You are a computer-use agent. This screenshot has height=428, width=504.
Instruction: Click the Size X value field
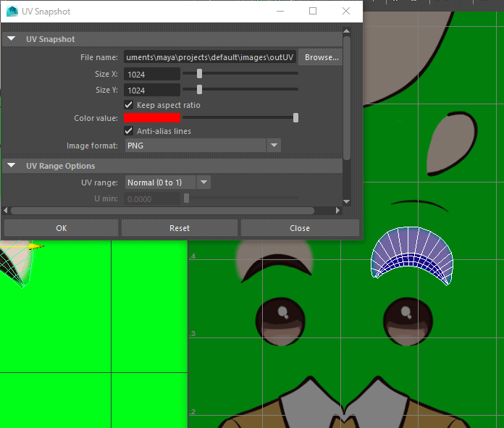tap(152, 74)
